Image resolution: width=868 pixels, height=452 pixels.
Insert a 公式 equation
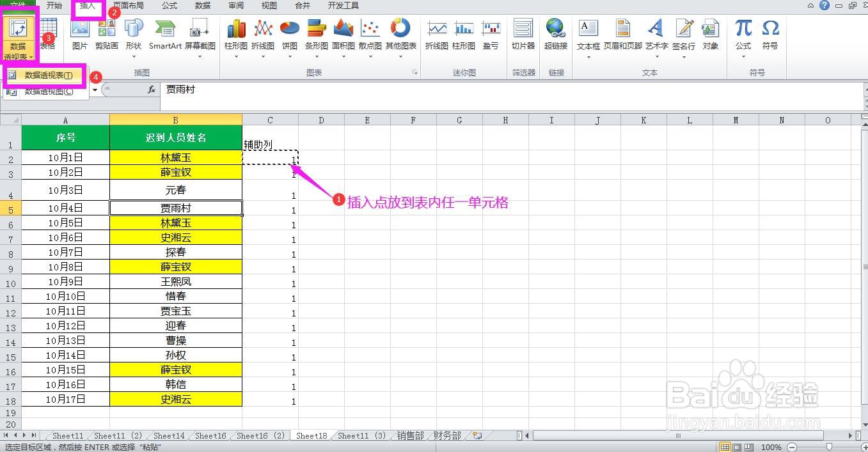(743, 37)
